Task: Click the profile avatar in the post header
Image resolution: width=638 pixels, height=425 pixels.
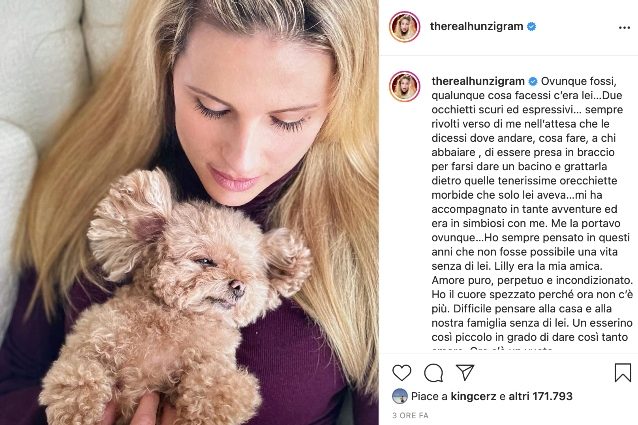Action: (404, 27)
